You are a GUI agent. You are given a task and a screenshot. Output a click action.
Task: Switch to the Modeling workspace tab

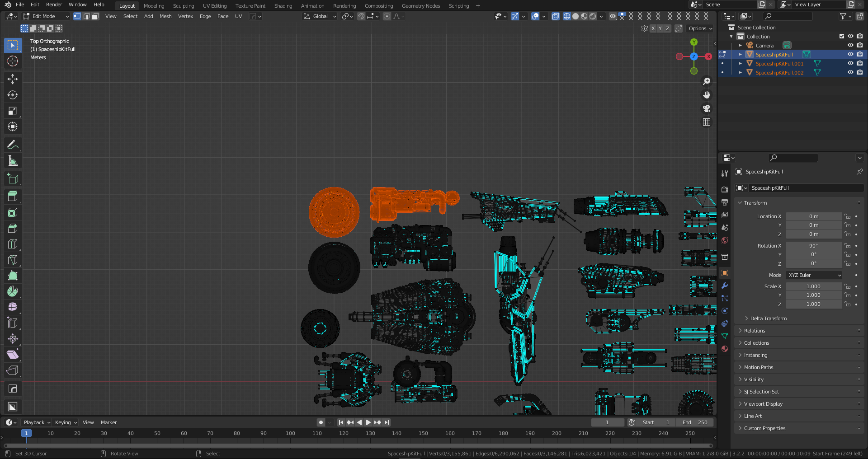[x=154, y=6]
